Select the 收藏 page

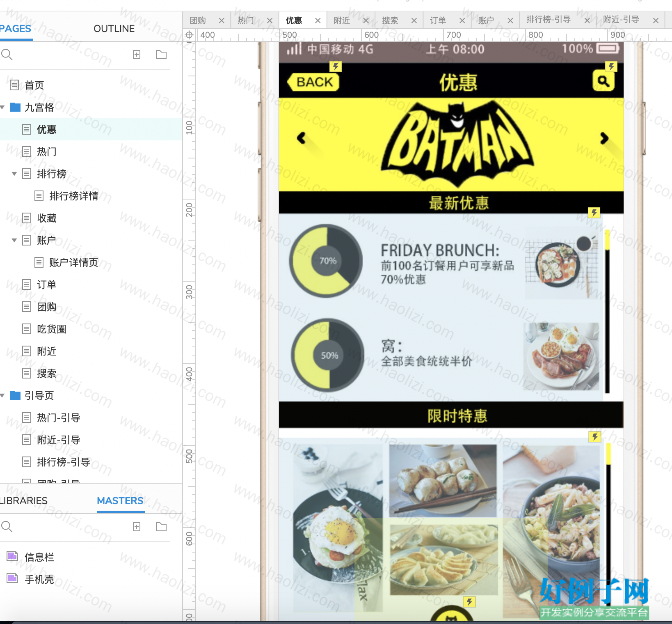point(47,218)
